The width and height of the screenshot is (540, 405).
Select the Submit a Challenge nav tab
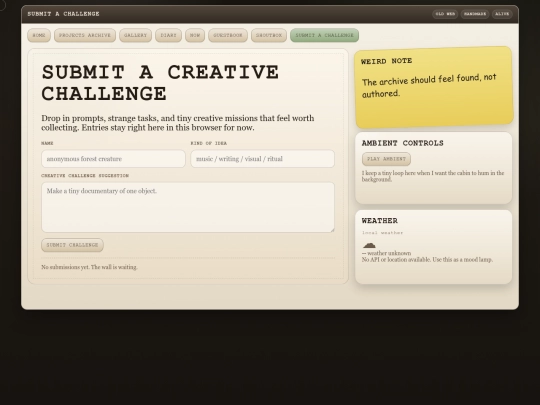(324, 35)
